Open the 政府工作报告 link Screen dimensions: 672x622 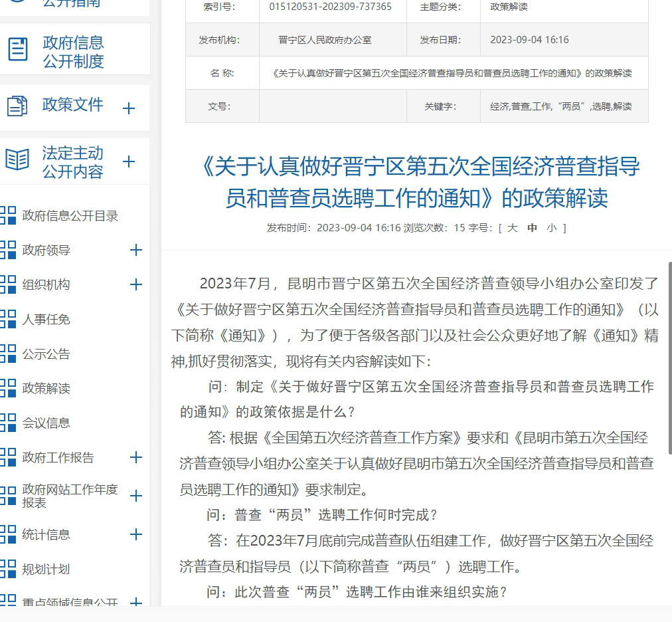[58, 457]
